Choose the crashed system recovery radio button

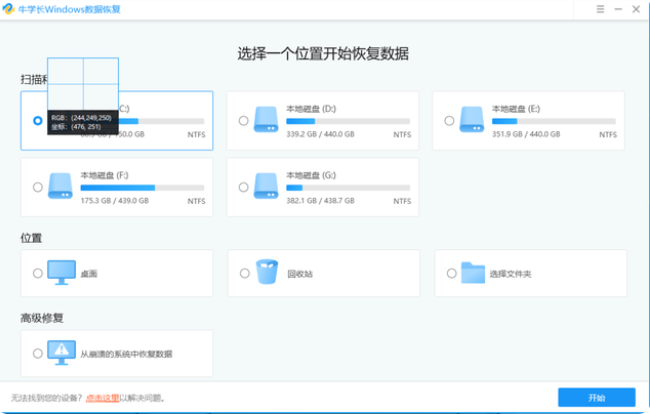pos(38,353)
